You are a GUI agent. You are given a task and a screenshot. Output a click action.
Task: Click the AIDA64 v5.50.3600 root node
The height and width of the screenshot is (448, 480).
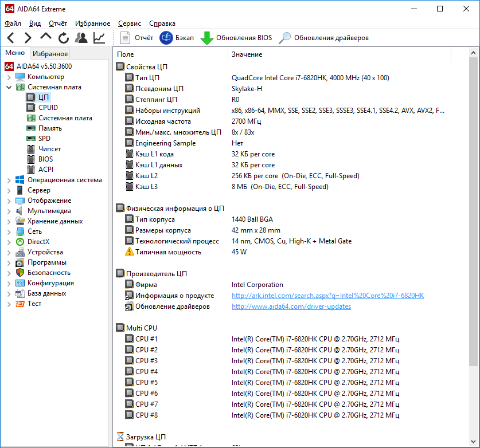click(38, 66)
